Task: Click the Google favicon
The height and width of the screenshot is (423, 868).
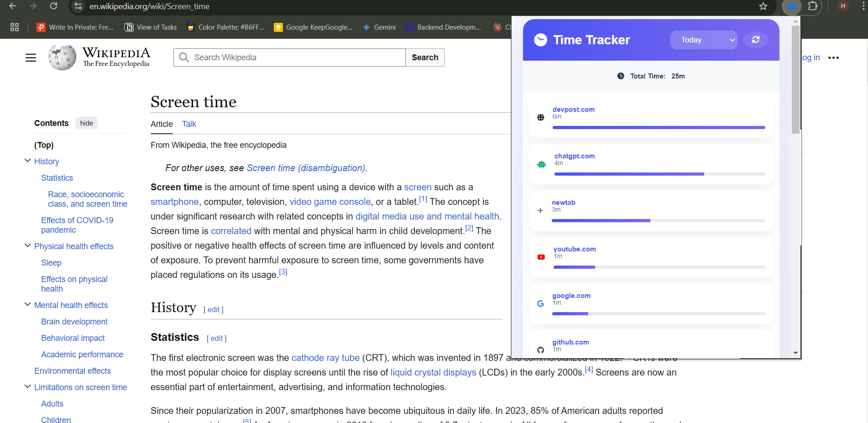Action: (x=540, y=303)
